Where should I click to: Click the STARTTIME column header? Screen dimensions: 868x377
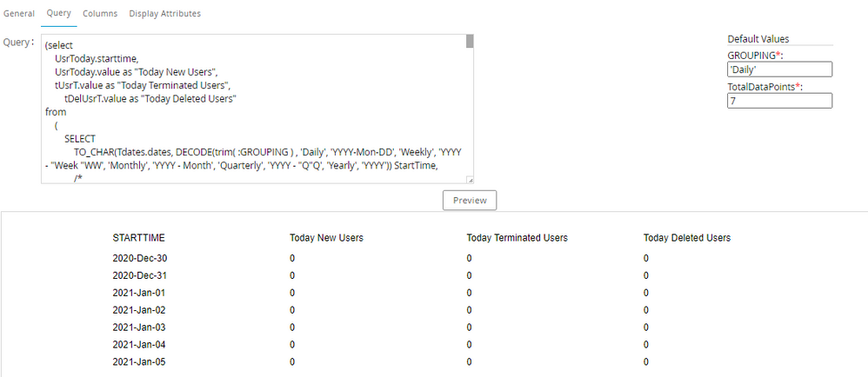point(139,238)
